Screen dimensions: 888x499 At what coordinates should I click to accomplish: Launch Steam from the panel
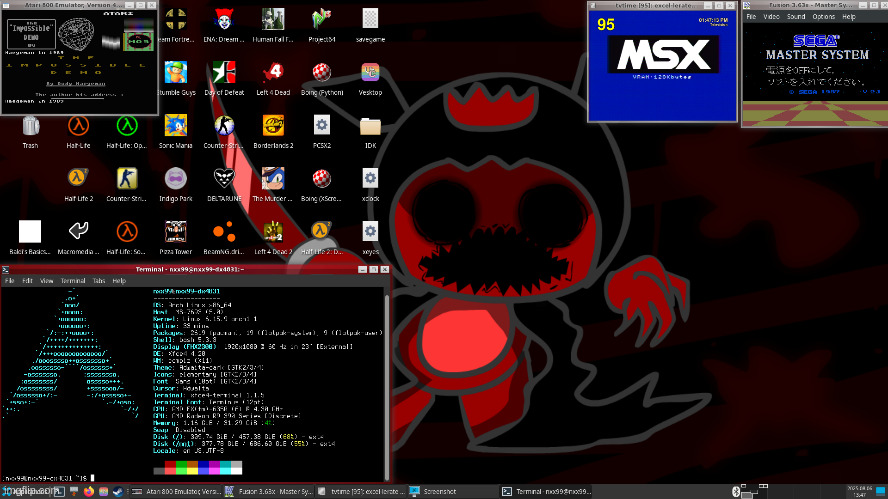click(x=118, y=492)
